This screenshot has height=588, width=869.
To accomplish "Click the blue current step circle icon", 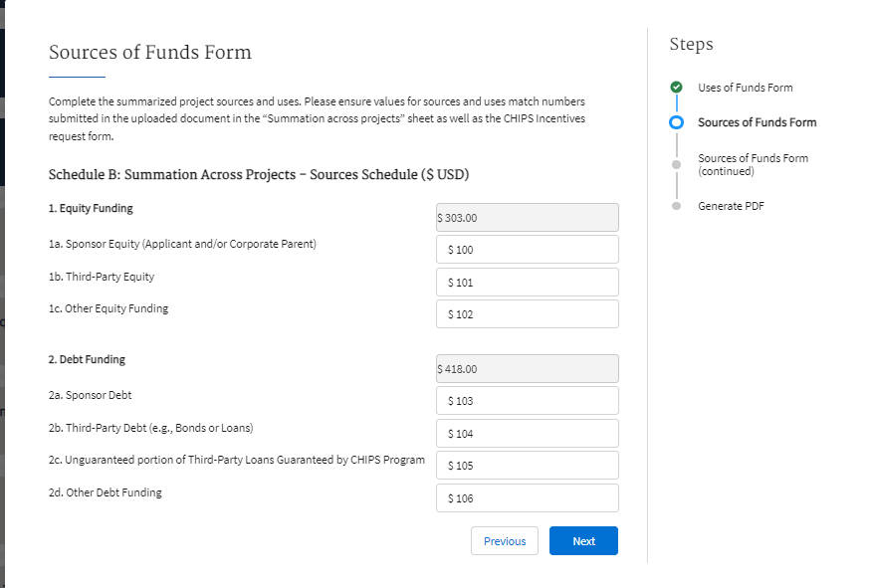I will [677, 122].
